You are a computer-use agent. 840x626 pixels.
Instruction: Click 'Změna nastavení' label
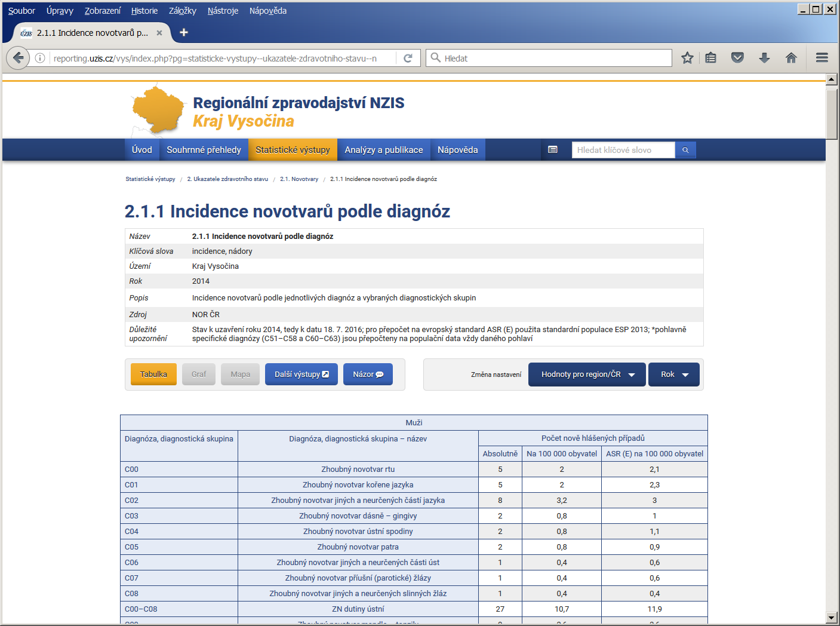coord(496,375)
